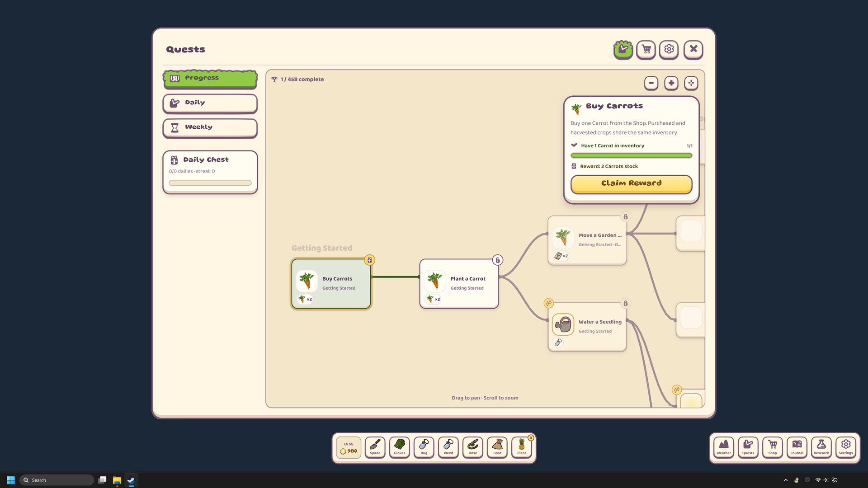Click the unlocked badge on Plant a Carrot

[497, 260]
